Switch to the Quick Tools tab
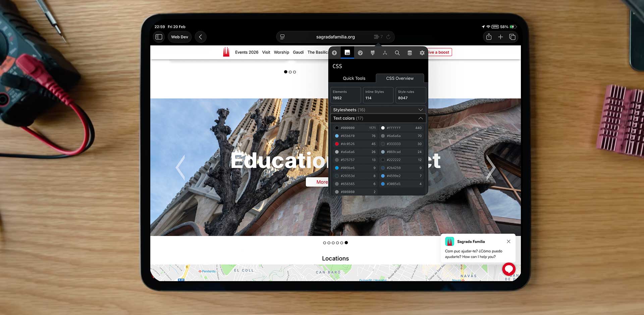 354,78
